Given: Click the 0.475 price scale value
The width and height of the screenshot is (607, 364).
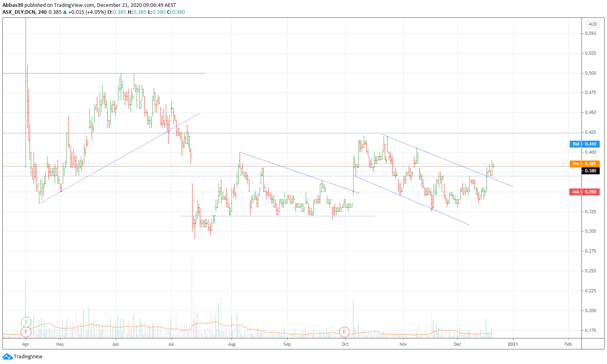Looking at the screenshot, I should pyautogui.click(x=590, y=92).
